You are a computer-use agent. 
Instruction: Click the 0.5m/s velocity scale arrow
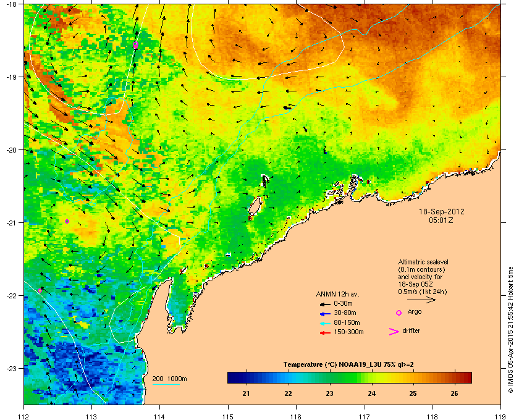click(421, 300)
